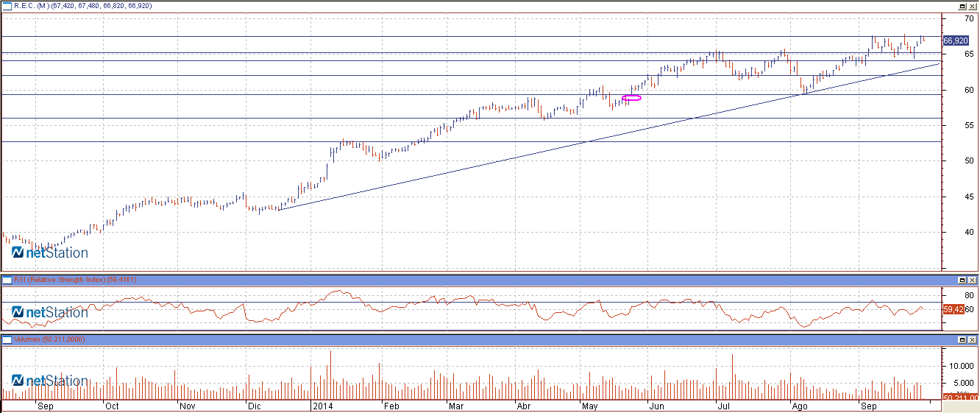Viewport: 980px width, 413px height.
Task: Click the RSI panel window icon
Action: click(x=7, y=280)
